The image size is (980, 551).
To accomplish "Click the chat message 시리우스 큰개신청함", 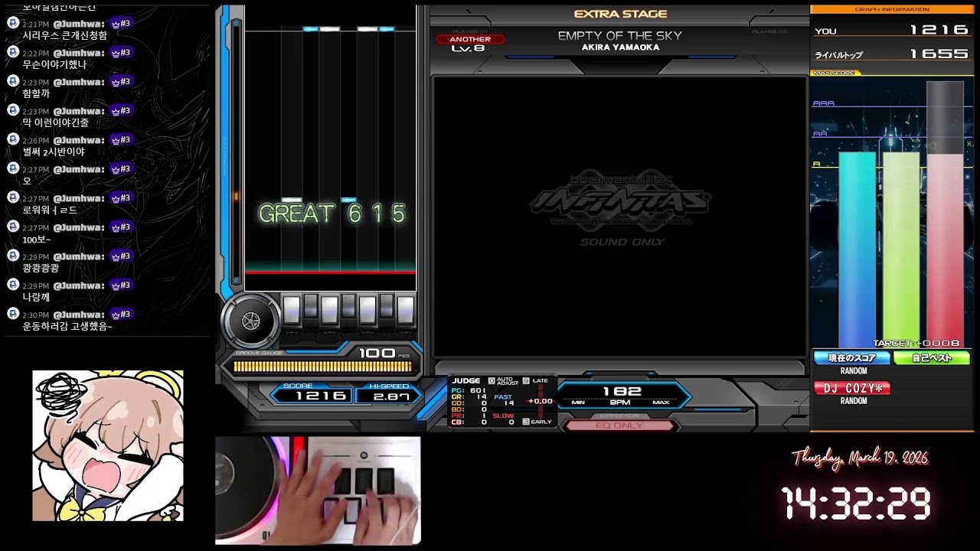I will pyautogui.click(x=65, y=35).
